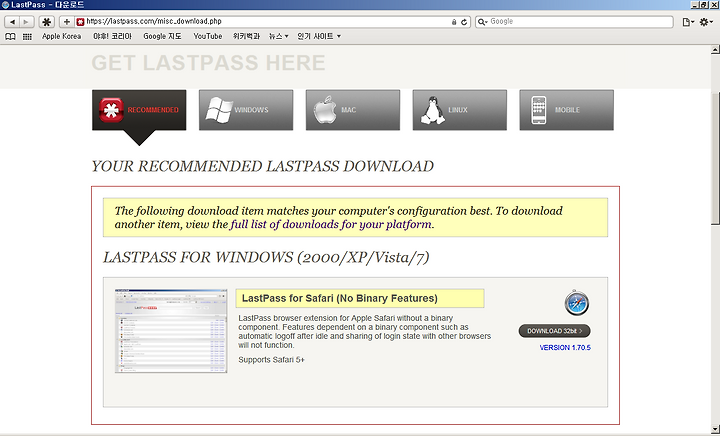This screenshot has height=436, width=720.
Task: Open the 야후! 코리아 bookmark
Action: coord(112,36)
